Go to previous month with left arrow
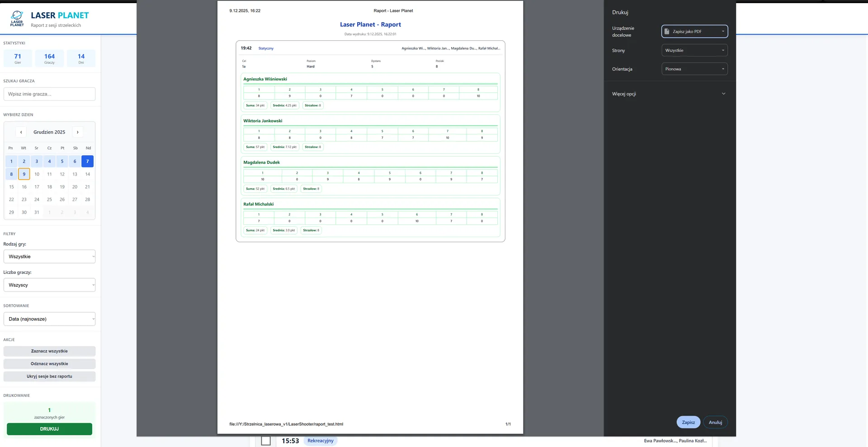868x447 pixels. tap(21, 132)
